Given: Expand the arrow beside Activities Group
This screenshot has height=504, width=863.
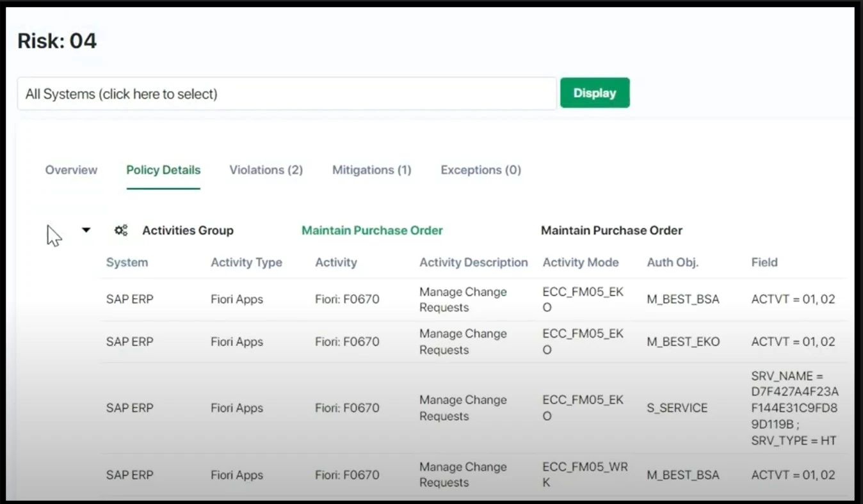Looking at the screenshot, I should pos(86,230).
